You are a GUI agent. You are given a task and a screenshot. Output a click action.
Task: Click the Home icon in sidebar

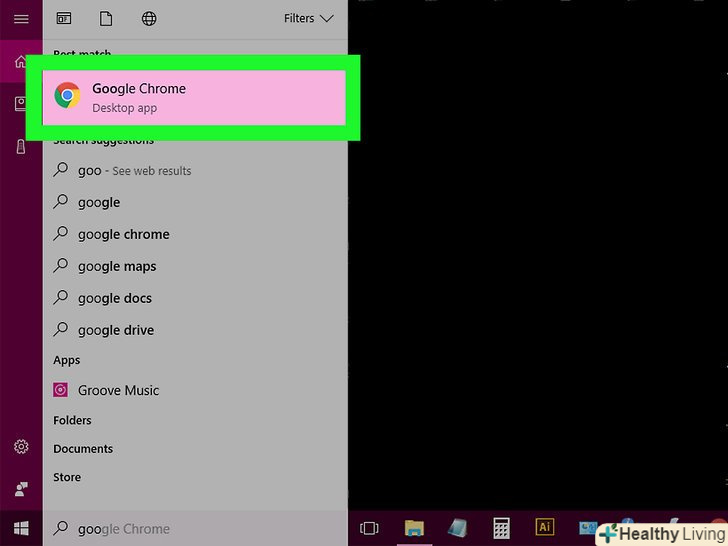[21, 62]
